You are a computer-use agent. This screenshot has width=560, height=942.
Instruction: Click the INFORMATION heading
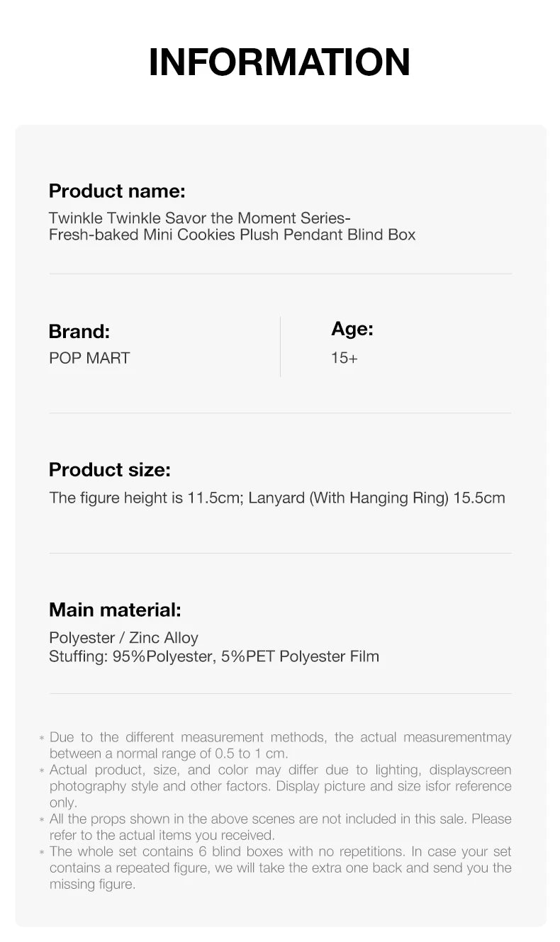[x=279, y=62]
